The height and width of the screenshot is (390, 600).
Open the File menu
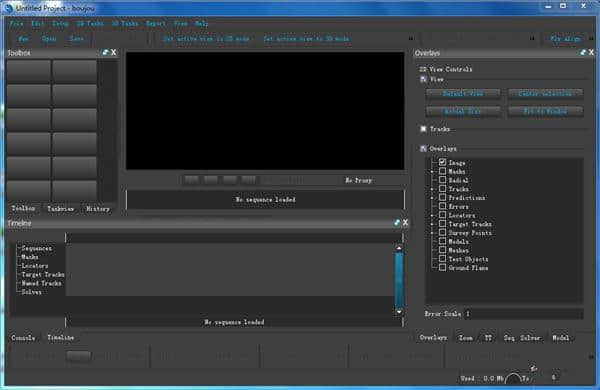(x=16, y=23)
